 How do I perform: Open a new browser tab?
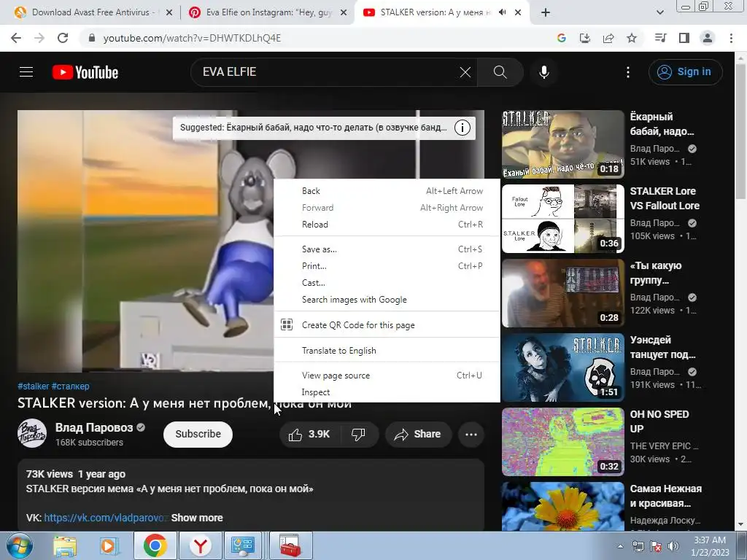(546, 13)
